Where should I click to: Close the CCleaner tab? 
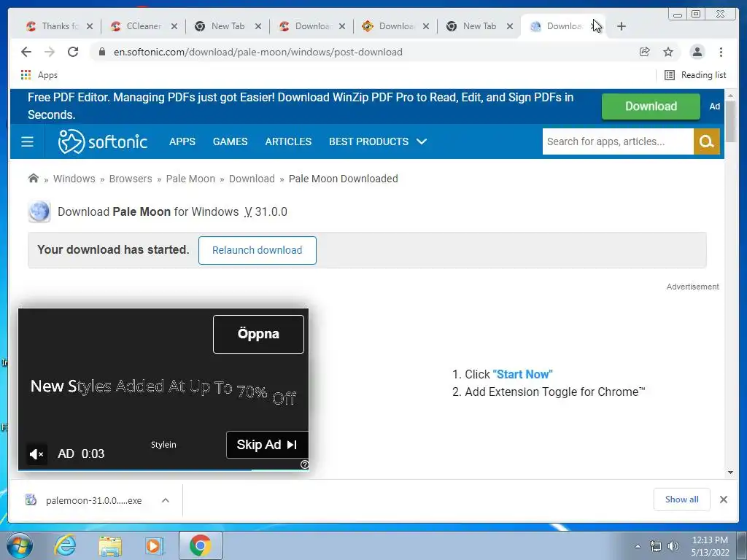[x=174, y=27]
